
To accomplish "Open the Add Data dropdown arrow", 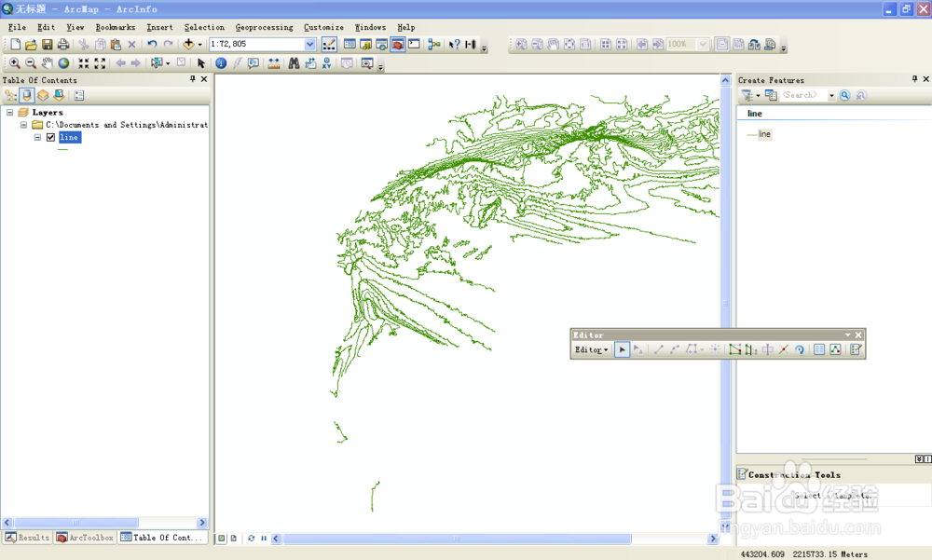I will click(199, 45).
